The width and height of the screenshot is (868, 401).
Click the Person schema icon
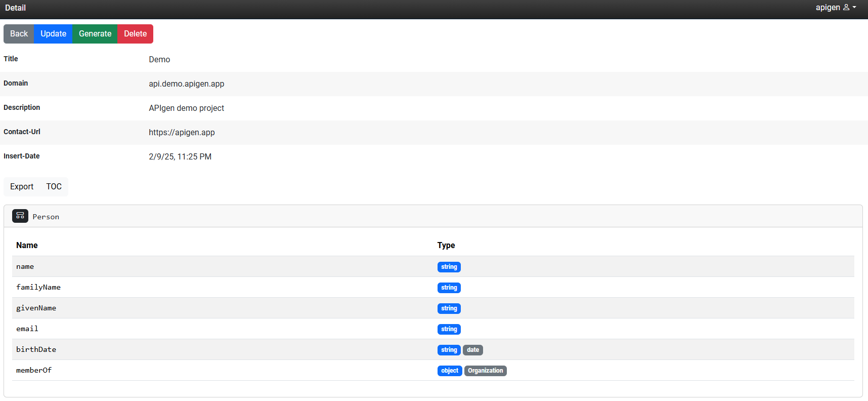coord(20,216)
